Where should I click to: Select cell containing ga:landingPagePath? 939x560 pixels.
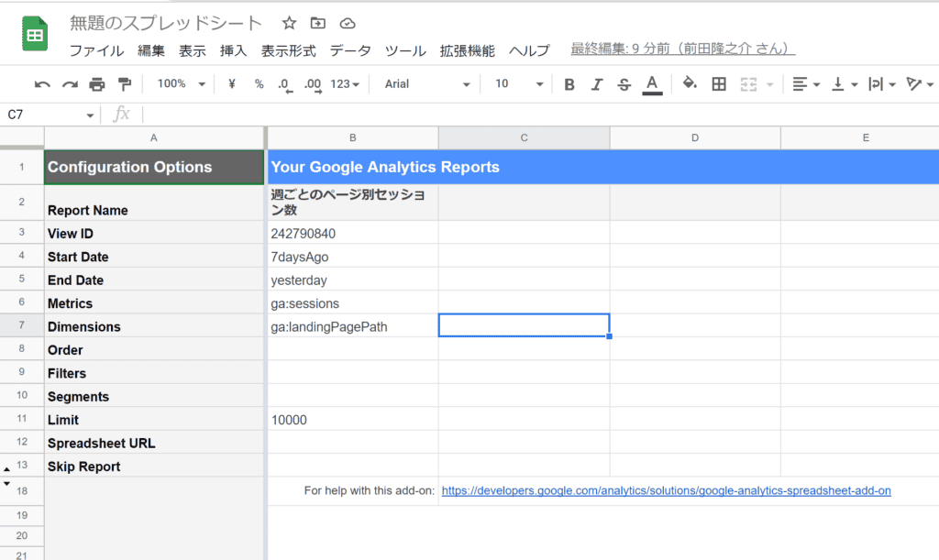coord(353,326)
